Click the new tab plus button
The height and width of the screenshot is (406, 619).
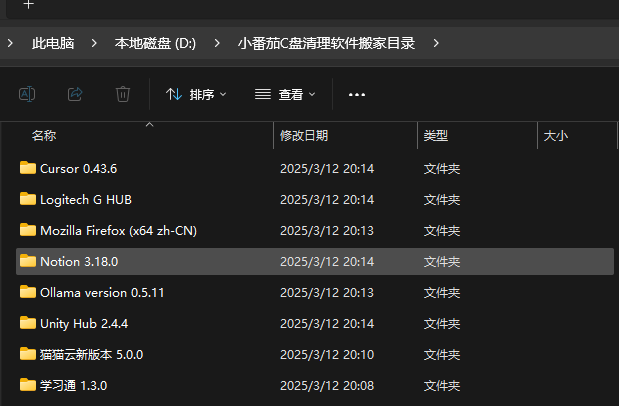[28, 5]
